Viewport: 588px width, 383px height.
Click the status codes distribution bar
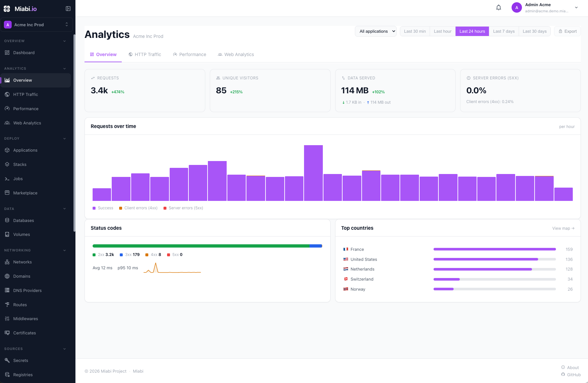click(x=207, y=246)
